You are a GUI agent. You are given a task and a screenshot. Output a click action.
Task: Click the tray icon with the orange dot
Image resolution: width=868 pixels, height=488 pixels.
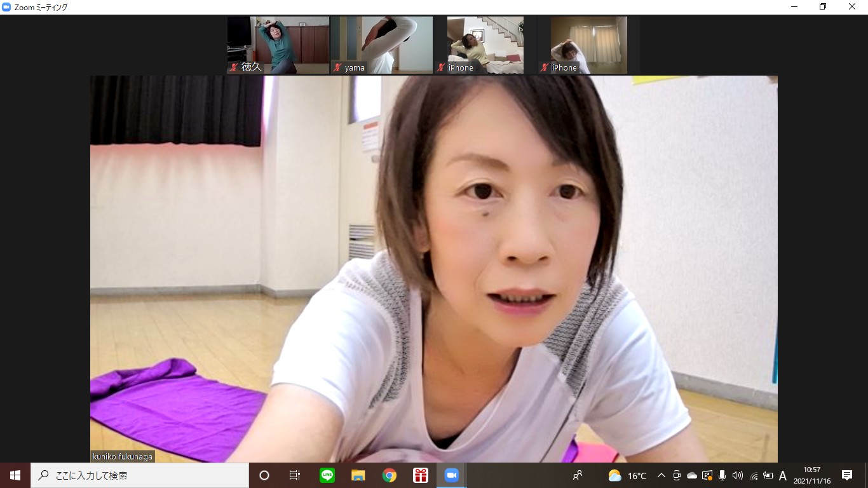(707, 475)
